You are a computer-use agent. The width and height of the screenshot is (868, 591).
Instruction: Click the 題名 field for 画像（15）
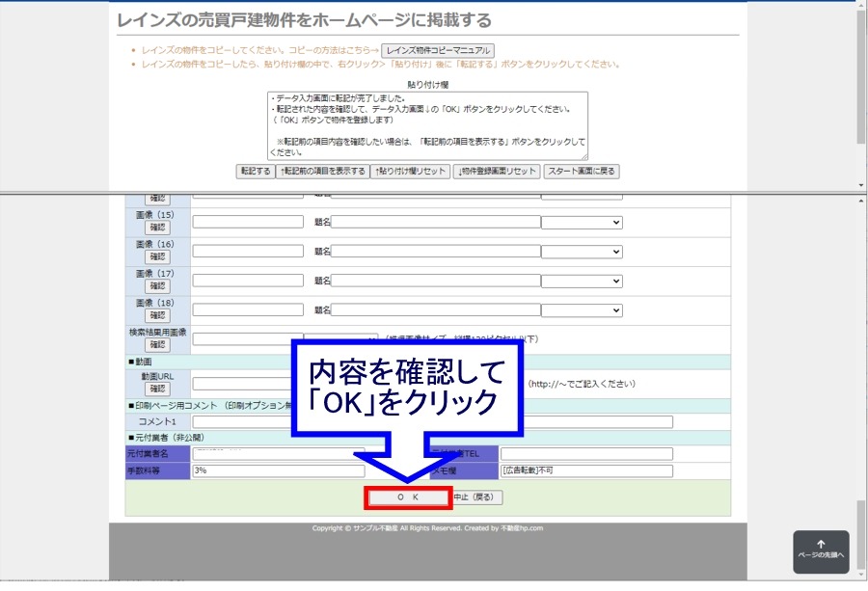(436, 222)
